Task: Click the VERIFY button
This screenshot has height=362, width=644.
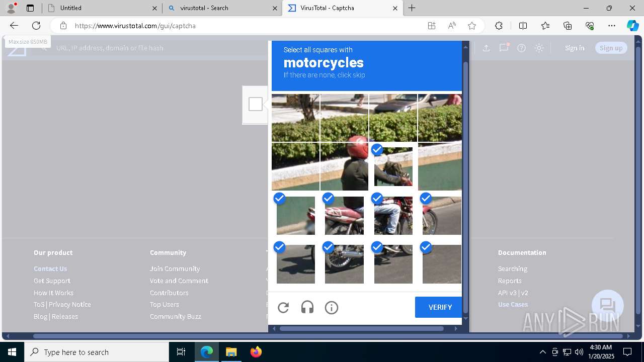Action: click(438, 307)
